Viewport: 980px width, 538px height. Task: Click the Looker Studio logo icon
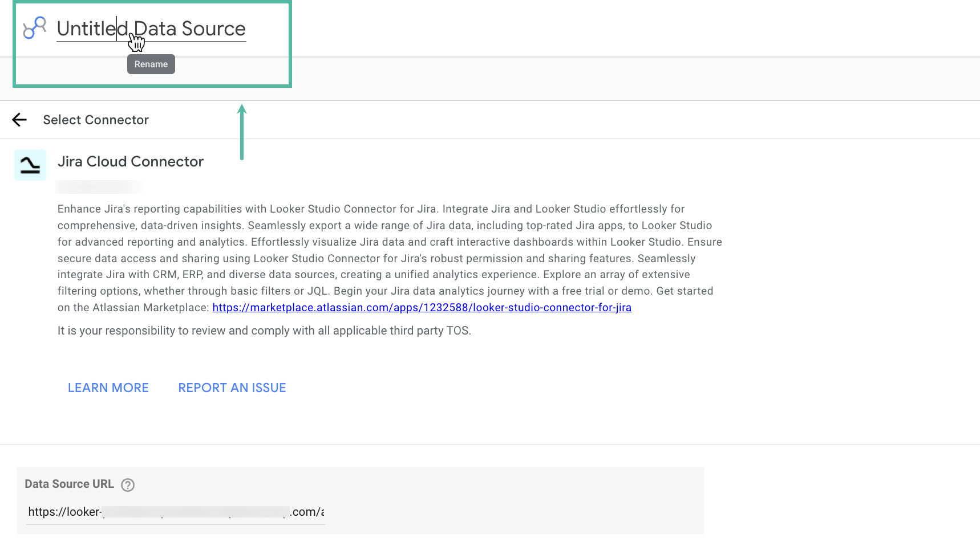pyautogui.click(x=34, y=27)
